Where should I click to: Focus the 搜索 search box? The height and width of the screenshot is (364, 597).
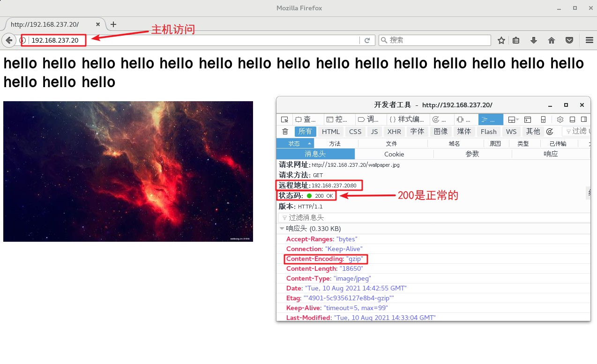pyautogui.click(x=435, y=40)
